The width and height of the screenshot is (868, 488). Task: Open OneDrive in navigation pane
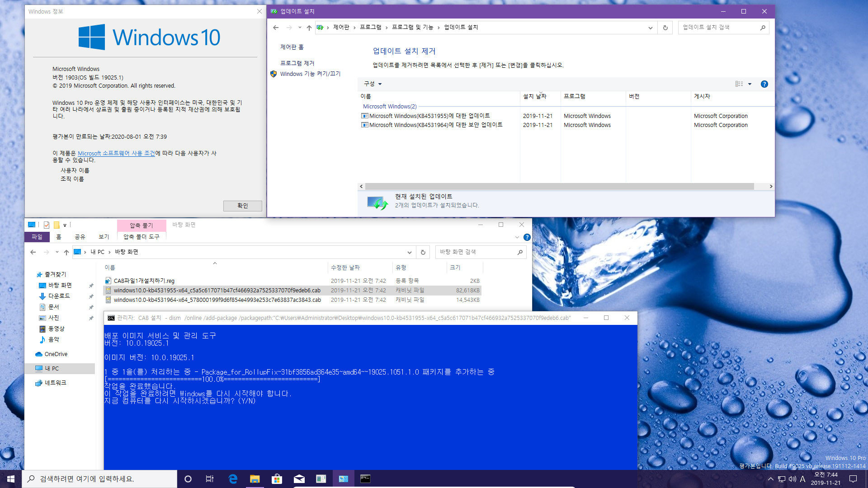coord(56,354)
